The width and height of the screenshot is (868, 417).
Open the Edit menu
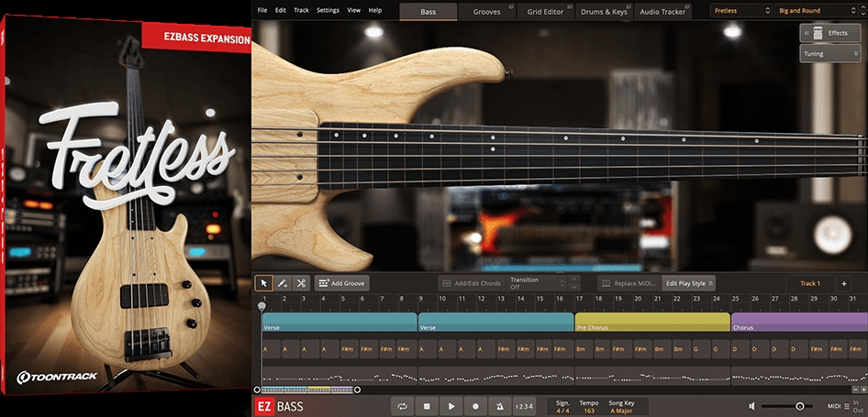tap(281, 10)
